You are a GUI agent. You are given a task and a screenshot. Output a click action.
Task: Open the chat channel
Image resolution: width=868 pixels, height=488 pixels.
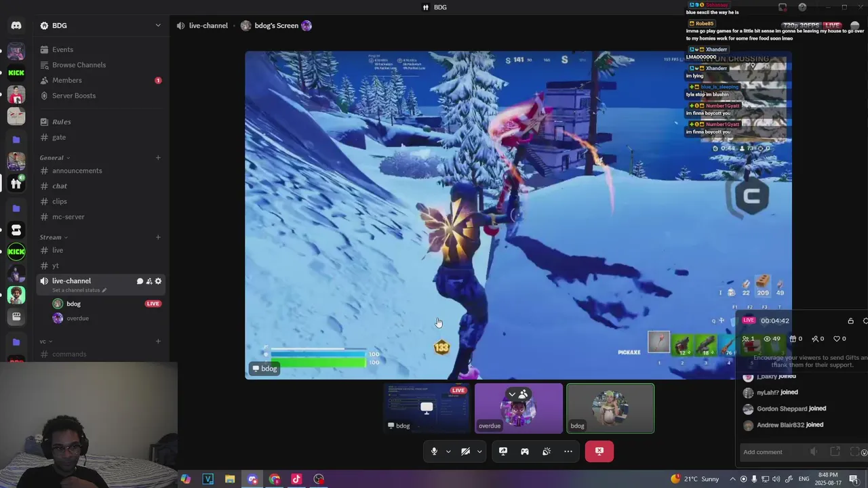click(102, 186)
